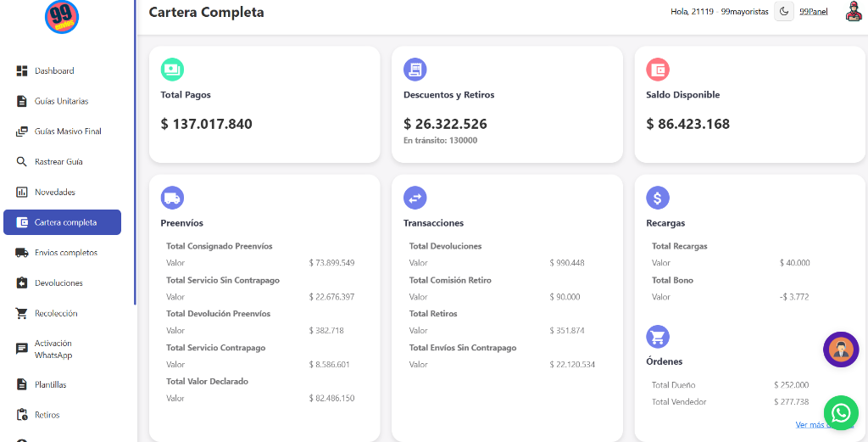Click the green WhatsApp chat button
The height and width of the screenshot is (442, 868).
[x=840, y=413]
